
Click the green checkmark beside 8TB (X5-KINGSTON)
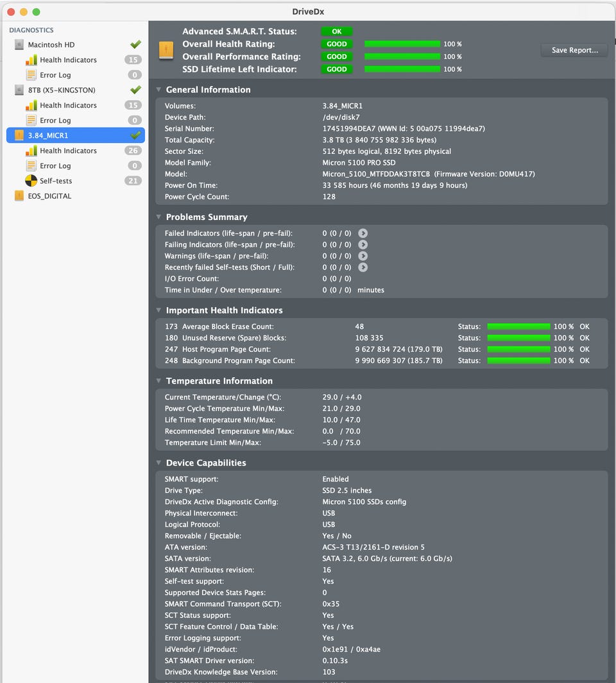135,89
